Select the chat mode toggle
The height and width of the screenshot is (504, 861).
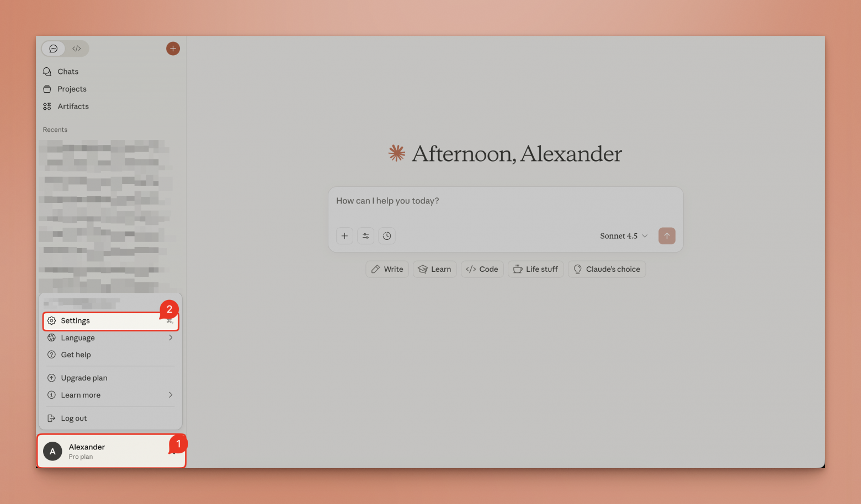click(x=54, y=49)
